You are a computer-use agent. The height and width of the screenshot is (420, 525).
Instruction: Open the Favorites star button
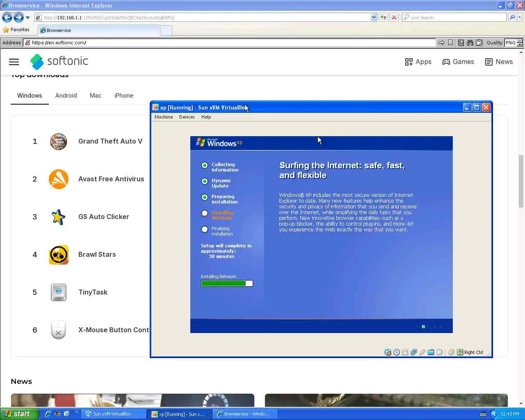point(16,30)
